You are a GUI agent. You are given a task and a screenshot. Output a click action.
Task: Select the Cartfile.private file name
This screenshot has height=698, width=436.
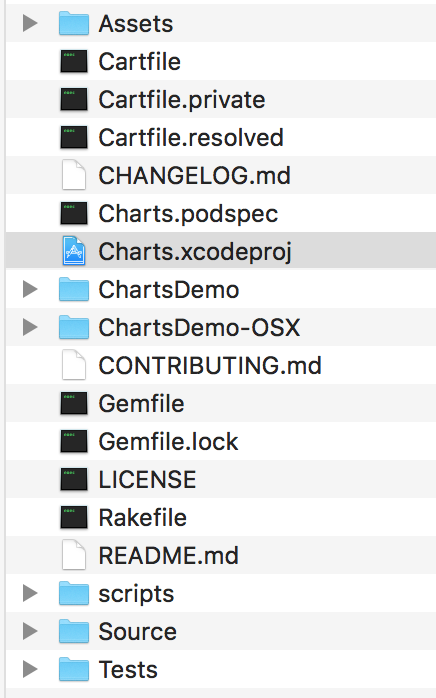click(182, 100)
